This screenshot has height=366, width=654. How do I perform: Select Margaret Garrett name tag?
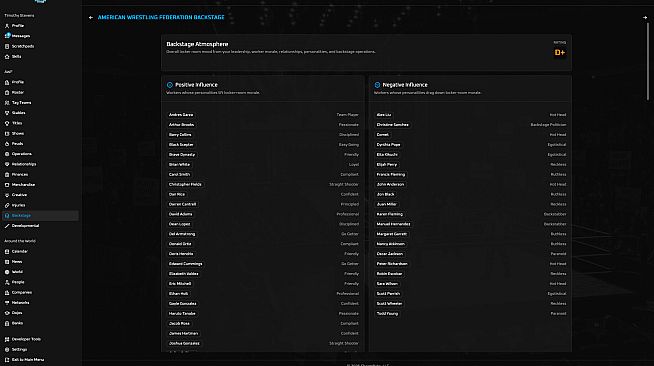tap(392, 234)
